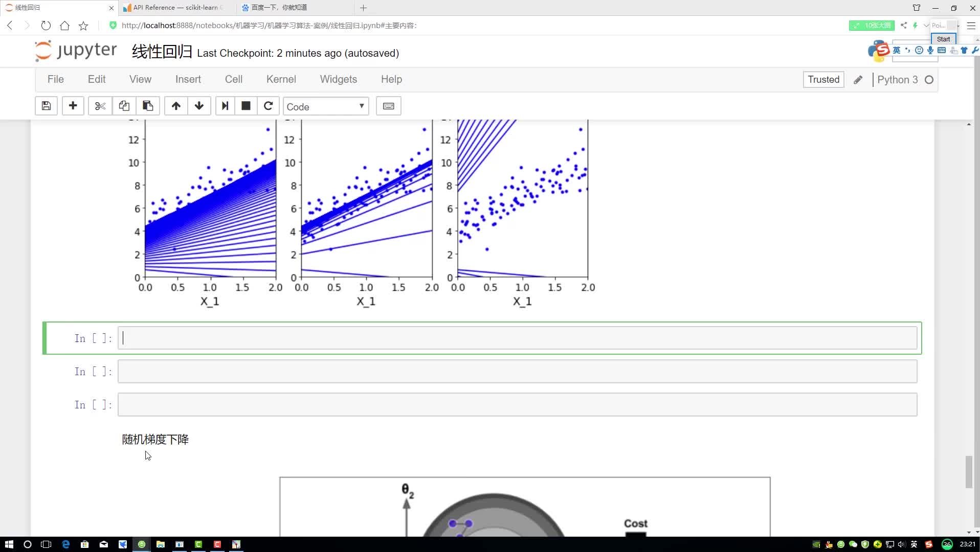The height and width of the screenshot is (552, 980).
Task: Cut selected cells with the scissors icon
Action: [100, 106]
